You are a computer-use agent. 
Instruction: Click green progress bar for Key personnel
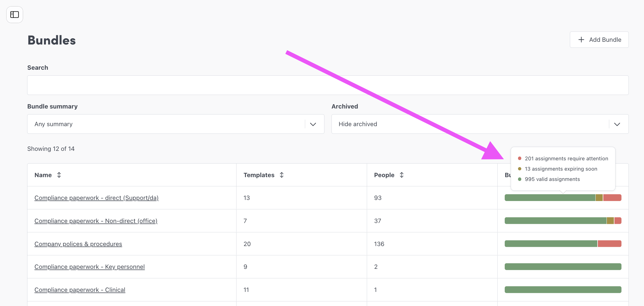pos(563,267)
